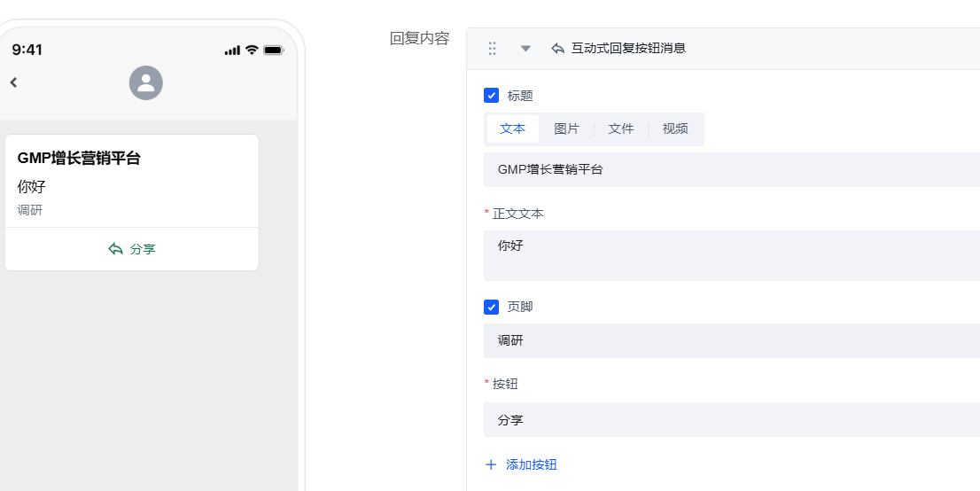Click the user avatar icon in preview
The height and width of the screenshot is (491, 980).
tap(146, 83)
